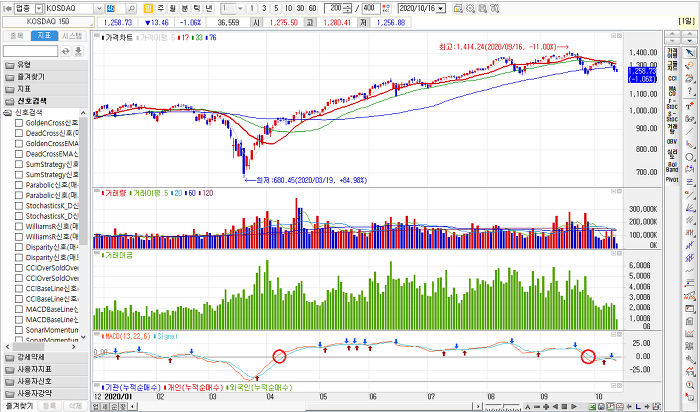Expand the 유형 folder
This screenshot has width=700, height=412.
pyautogui.click(x=45, y=65)
